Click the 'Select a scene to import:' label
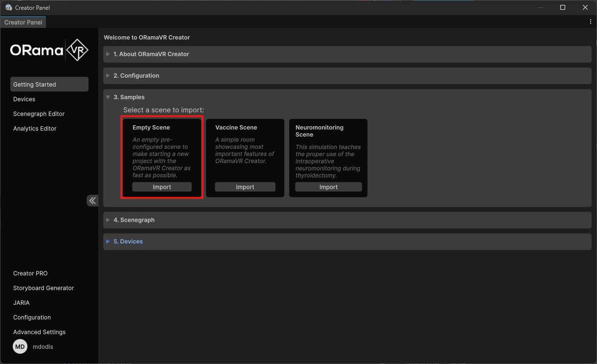The image size is (597, 364). pyautogui.click(x=163, y=110)
